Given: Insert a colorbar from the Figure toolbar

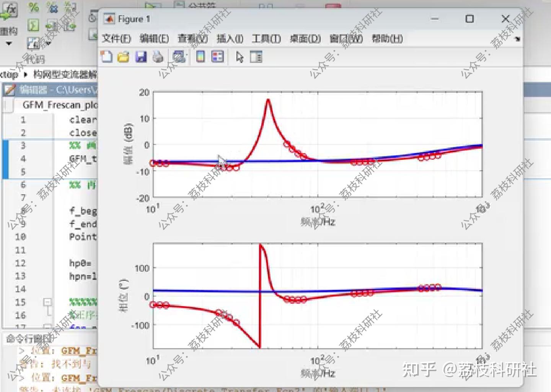Looking at the screenshot, I should point(201,57).
